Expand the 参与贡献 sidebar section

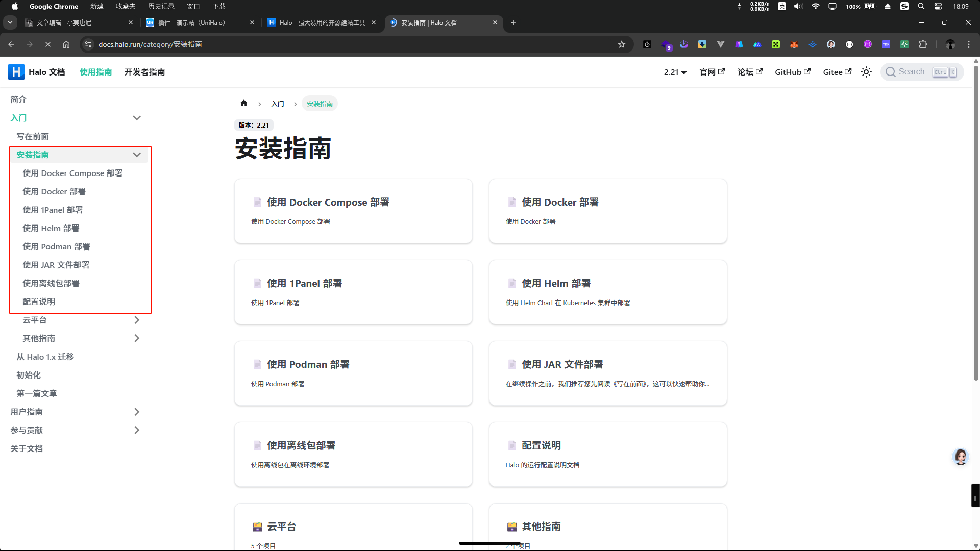point(137,430)
